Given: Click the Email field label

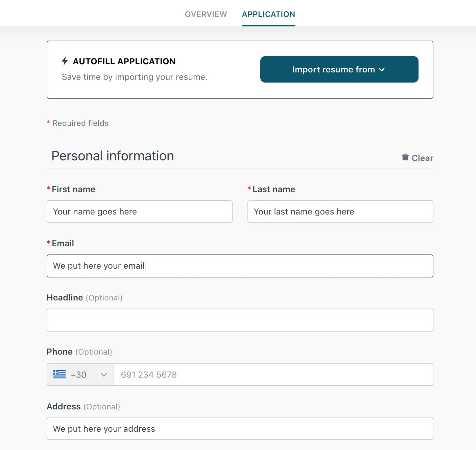Looking at the screenshot, I should (x=63, y=243).
